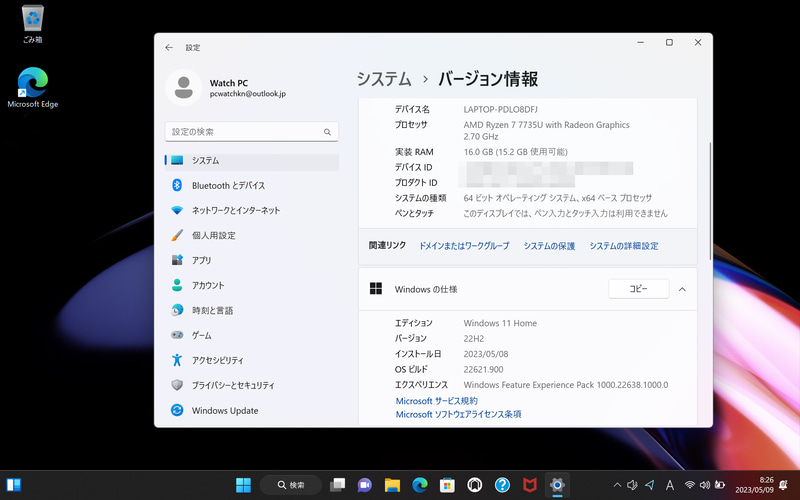Viewport: 800px width, 500px height.
Task: Click the location arrow tray icon
Action: (x=649, y=485)
